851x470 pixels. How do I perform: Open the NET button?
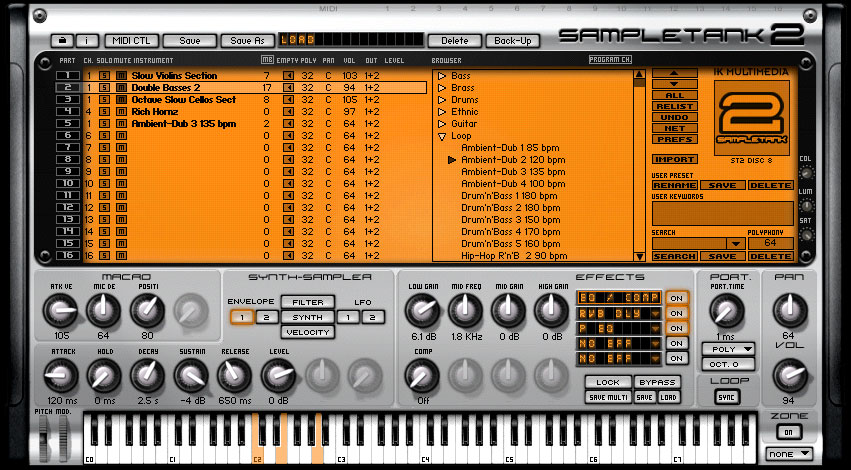675,129
